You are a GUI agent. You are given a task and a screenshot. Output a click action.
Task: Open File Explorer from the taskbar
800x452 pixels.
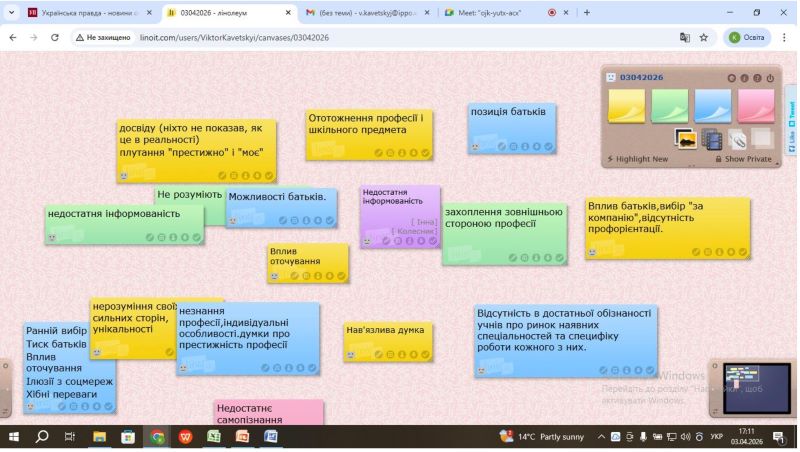[x=99, y=437]
